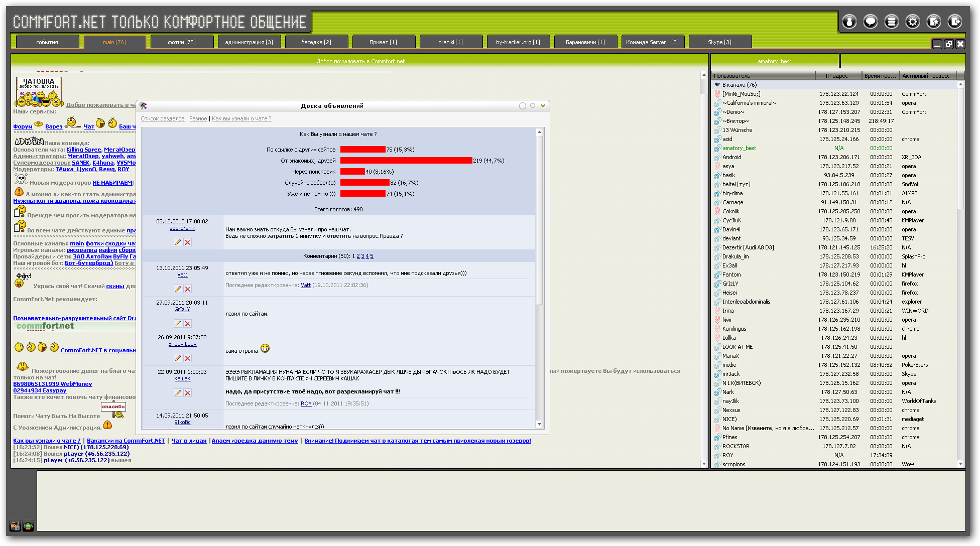Screen dimensions: 980x546
Task: Click the green headphones creature icon
Action: (x=28, y=526)
